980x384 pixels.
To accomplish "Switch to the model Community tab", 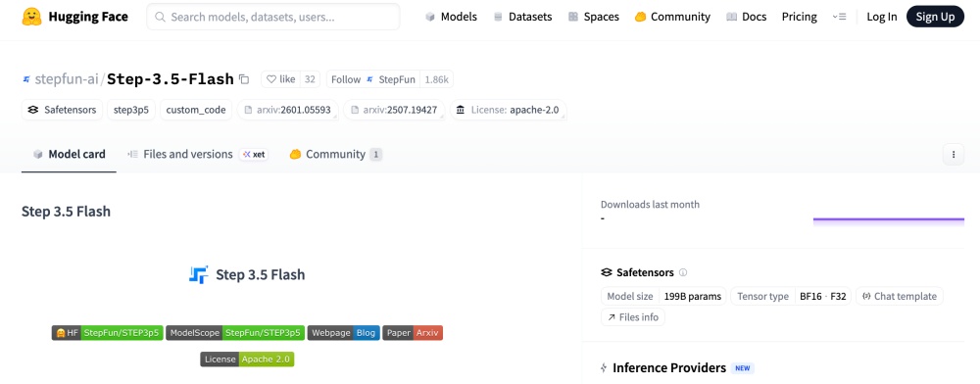I will (335, 154).
